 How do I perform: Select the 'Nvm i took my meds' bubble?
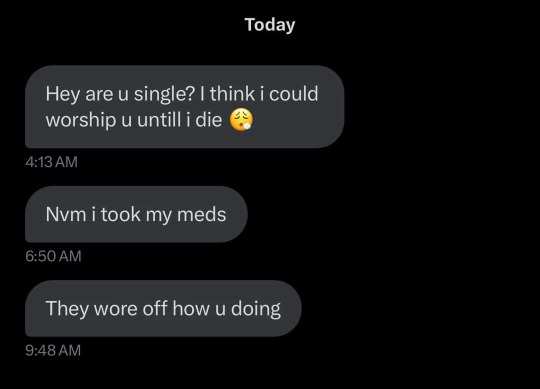click(x=136, y=214)
